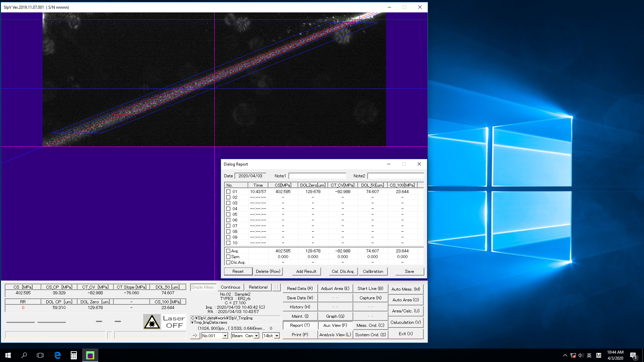
Task: Open the Beam Cen dropdown
Action: [x=256, y=336]
